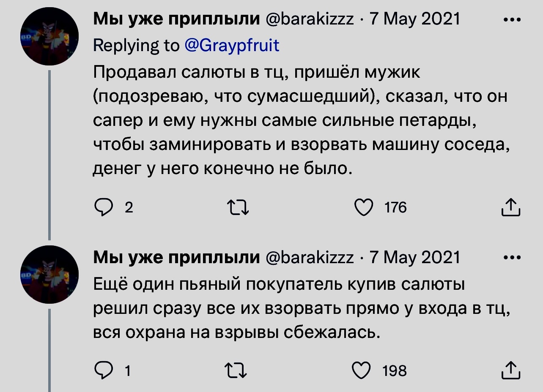543x392 pixels.
Task: Like the second tweet with 198 likes
Action: coord(363,370)
